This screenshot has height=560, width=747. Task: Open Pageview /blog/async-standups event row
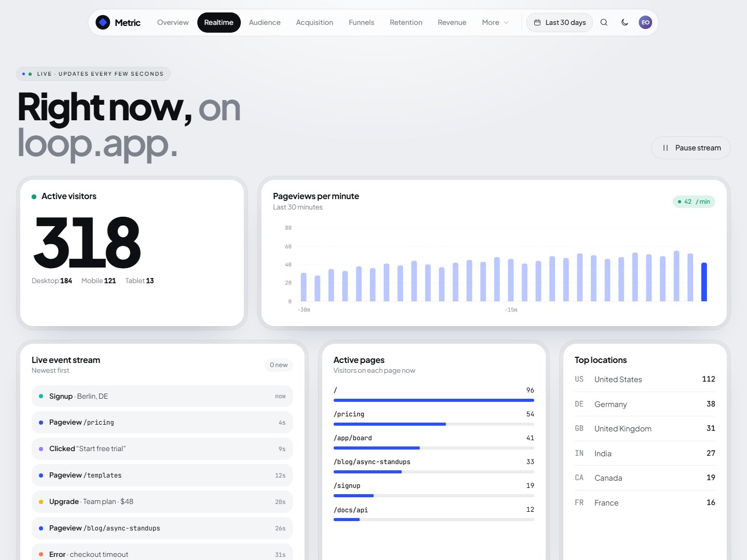tap(162, 528)
